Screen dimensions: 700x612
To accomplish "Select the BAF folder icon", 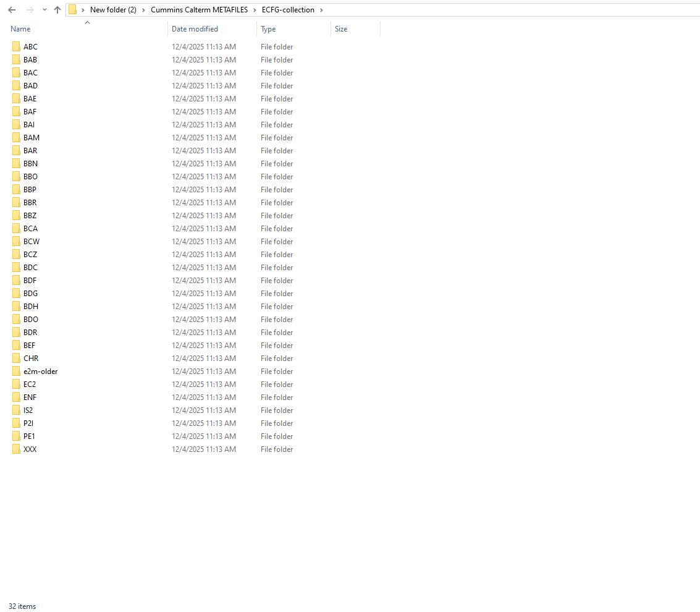I will pos(17,112).
